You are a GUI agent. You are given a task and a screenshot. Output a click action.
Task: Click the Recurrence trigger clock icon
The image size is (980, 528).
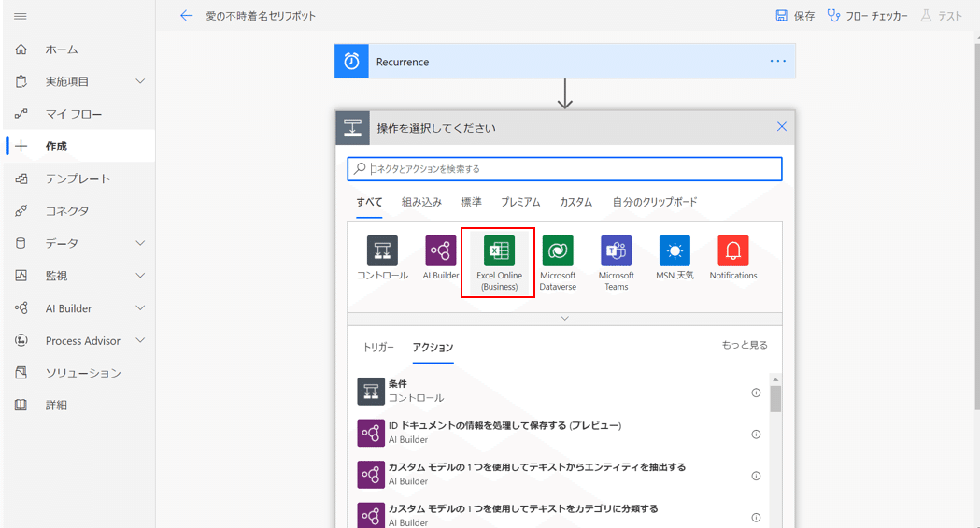[x=352, y=62]
